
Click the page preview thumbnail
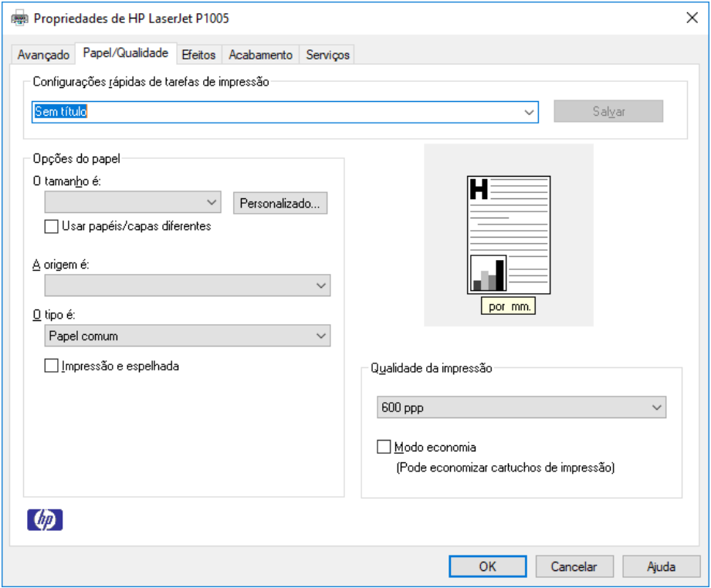509,235
